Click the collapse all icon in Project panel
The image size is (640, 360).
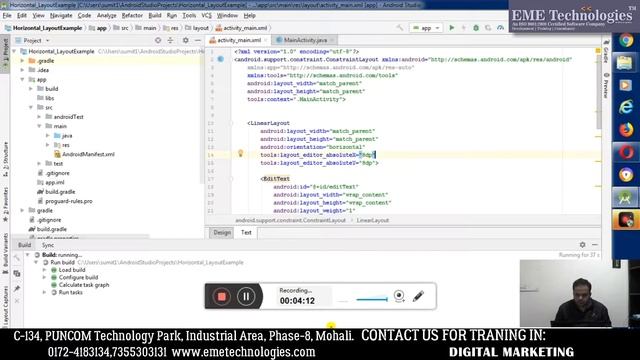pyautogui.click(x=170, y=40)
